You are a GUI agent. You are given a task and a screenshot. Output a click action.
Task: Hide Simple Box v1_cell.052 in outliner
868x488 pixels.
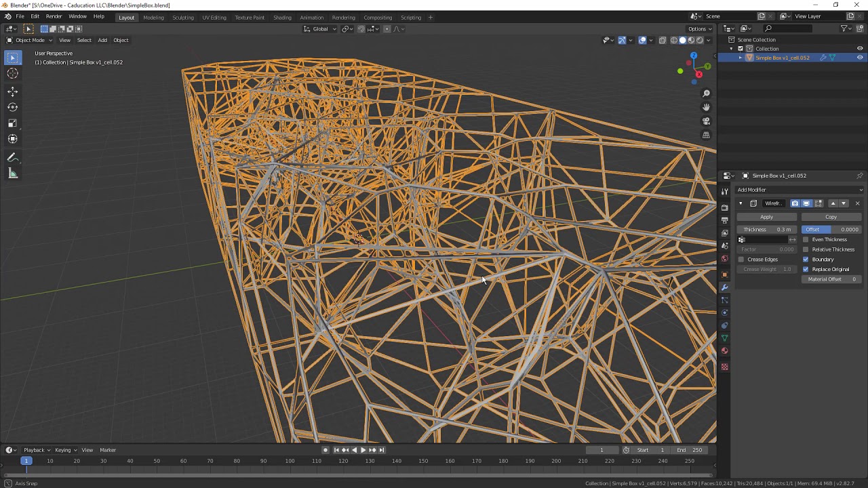coord(860,58)
